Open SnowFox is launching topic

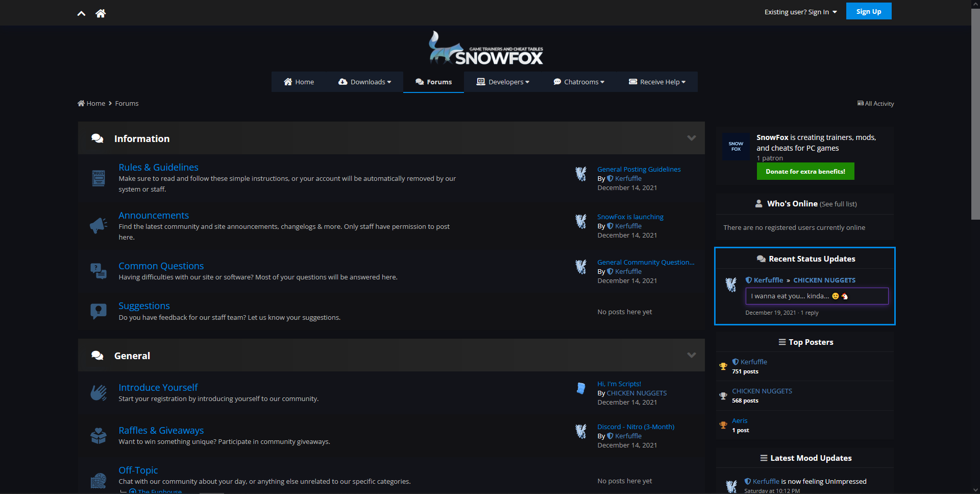coord(630,217)
